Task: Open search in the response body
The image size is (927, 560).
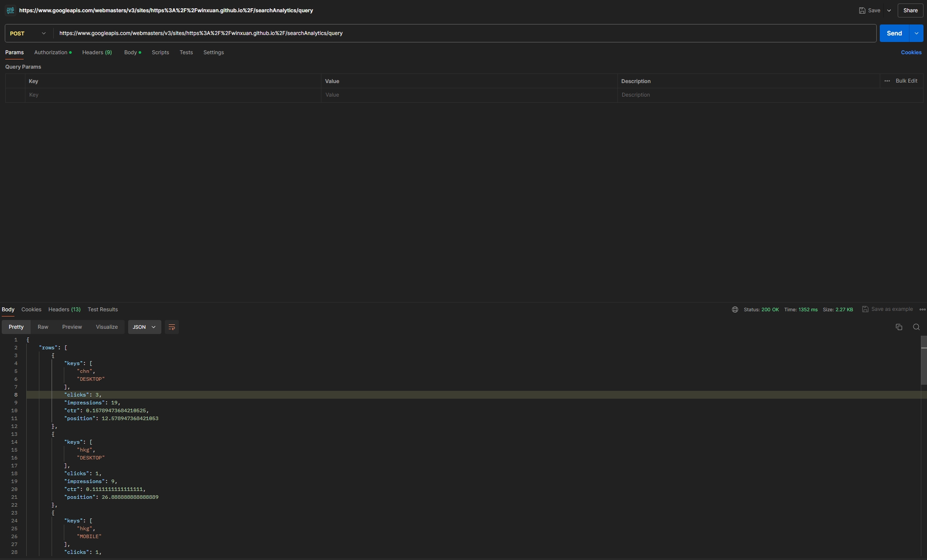Action: click(917, 327)
